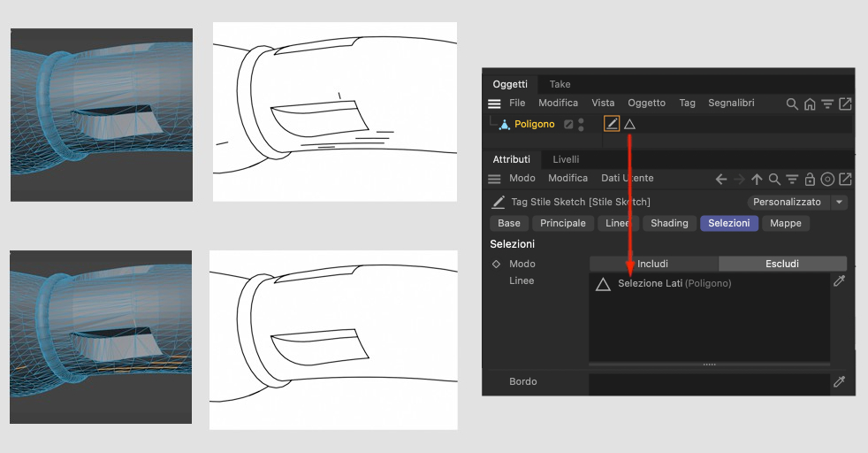Click the up arrow in Attributes toolbar

[757, 179]
